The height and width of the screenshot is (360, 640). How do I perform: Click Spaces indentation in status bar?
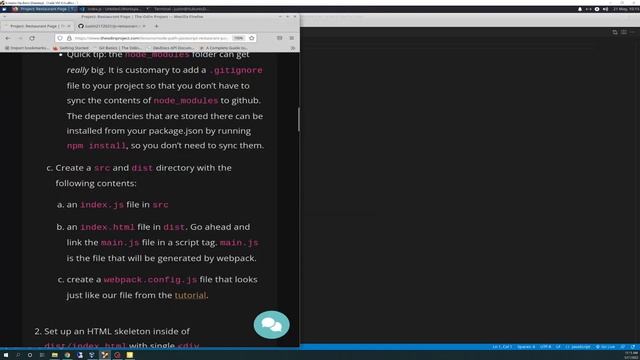pyautogui.click(x=526, y=347)
